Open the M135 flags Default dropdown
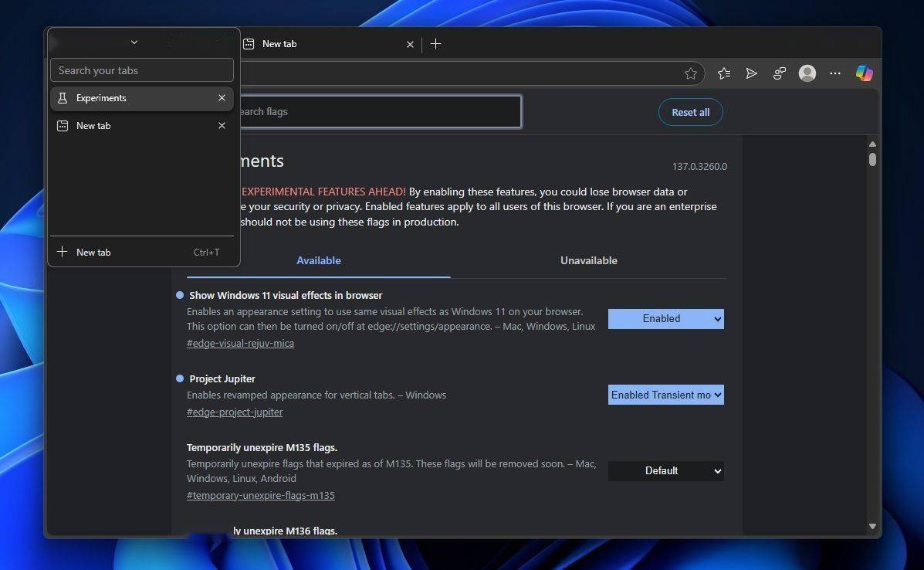Image resolution: width=924 pixels, height=570 pixels. point(666,471)
